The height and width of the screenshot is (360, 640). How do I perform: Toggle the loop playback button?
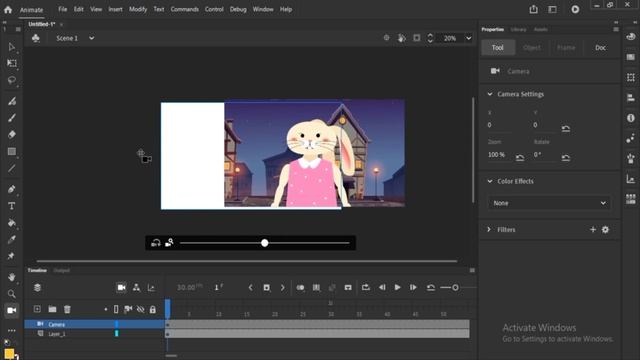pos(366,288)
